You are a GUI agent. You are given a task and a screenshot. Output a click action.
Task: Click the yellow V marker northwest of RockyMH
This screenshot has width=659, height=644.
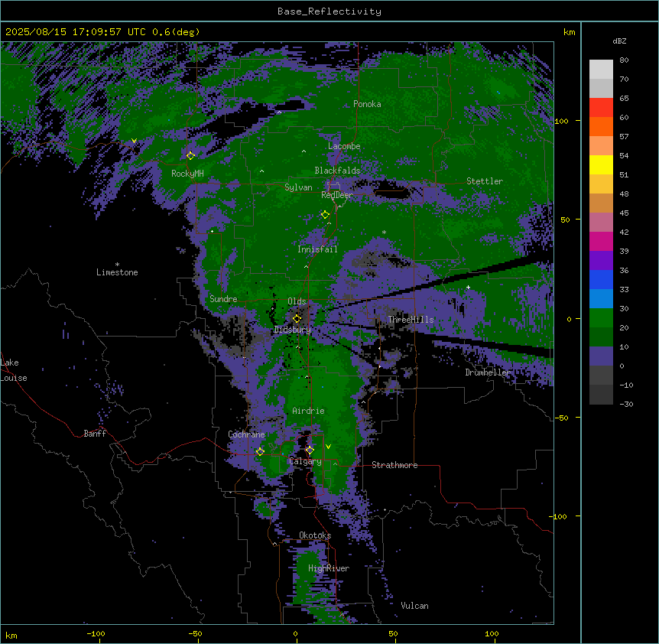(x=134, y=141)
